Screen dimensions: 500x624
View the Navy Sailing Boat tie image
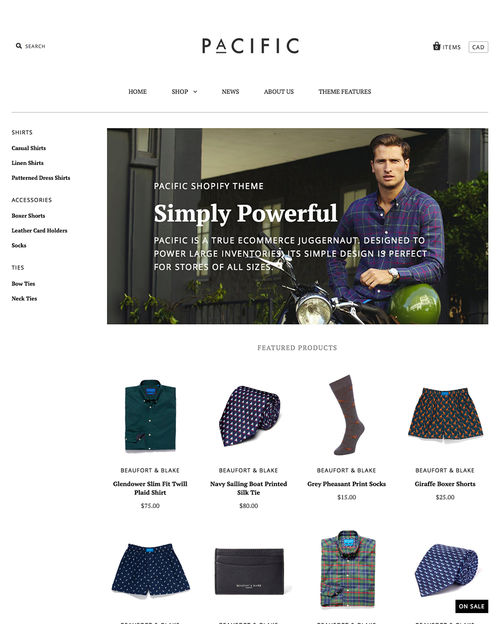[249, 415]
